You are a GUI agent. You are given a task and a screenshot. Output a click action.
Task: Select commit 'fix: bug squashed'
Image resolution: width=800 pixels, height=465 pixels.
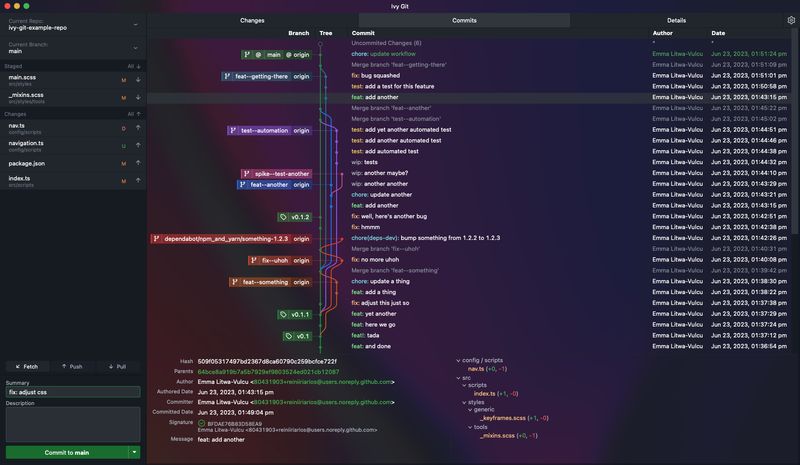pyautogui.click(x=469, y=76)
